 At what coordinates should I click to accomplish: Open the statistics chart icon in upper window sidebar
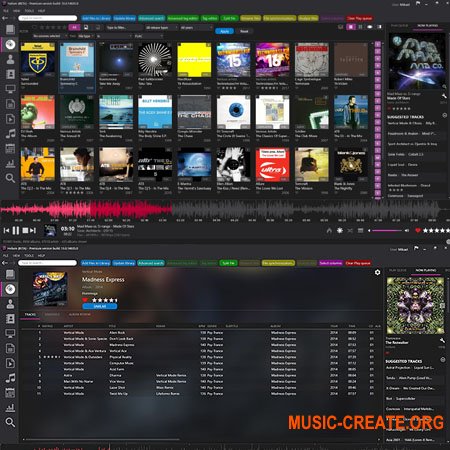(10, 163)
